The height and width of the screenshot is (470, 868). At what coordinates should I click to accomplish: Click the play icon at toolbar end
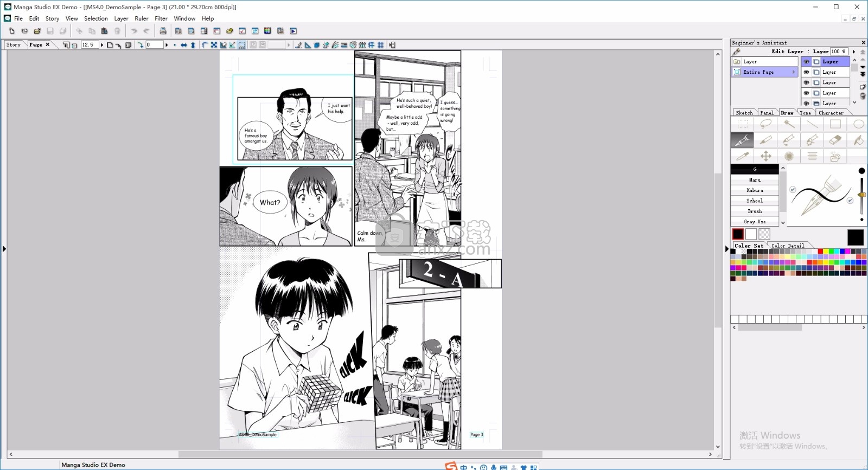point(293,31)
